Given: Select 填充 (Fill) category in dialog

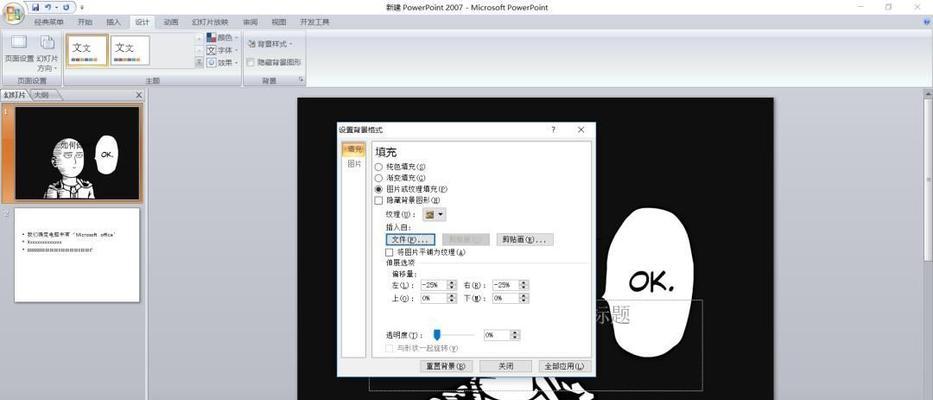Looking at the screenshot, I should point(354,149).
